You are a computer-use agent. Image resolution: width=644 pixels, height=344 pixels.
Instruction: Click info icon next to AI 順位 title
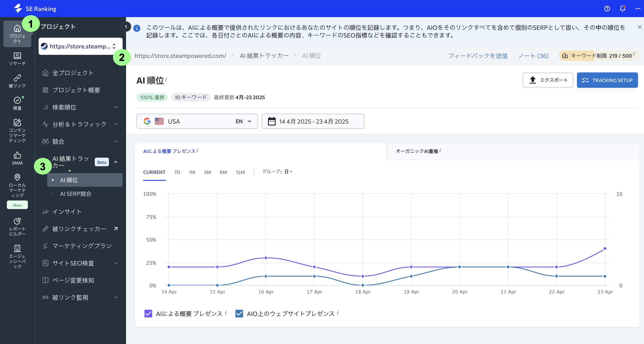pyautogui.click(x=166, y=79)
